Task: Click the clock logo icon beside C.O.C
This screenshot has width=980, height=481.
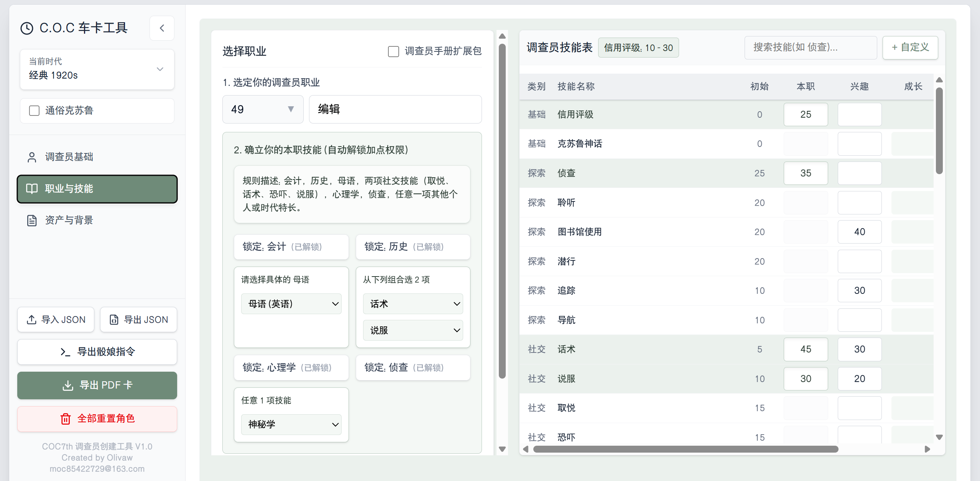Action: (27, 28)
